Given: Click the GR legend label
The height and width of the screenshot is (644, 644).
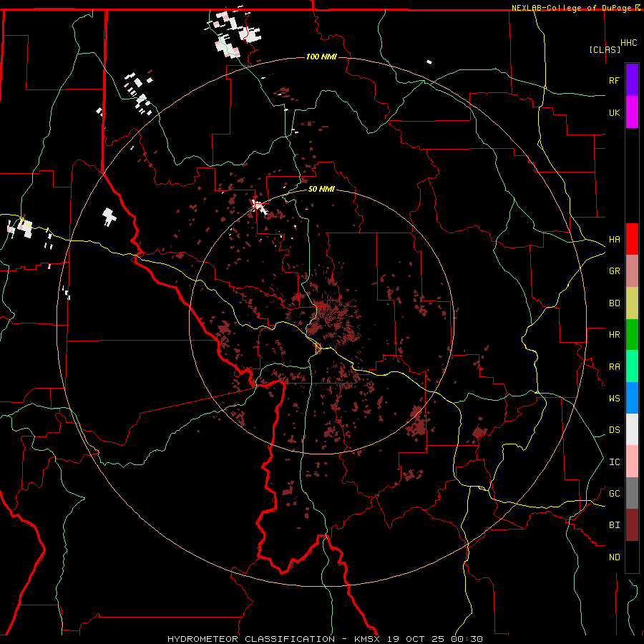Looking at the screenshot, I should (614, 271).
